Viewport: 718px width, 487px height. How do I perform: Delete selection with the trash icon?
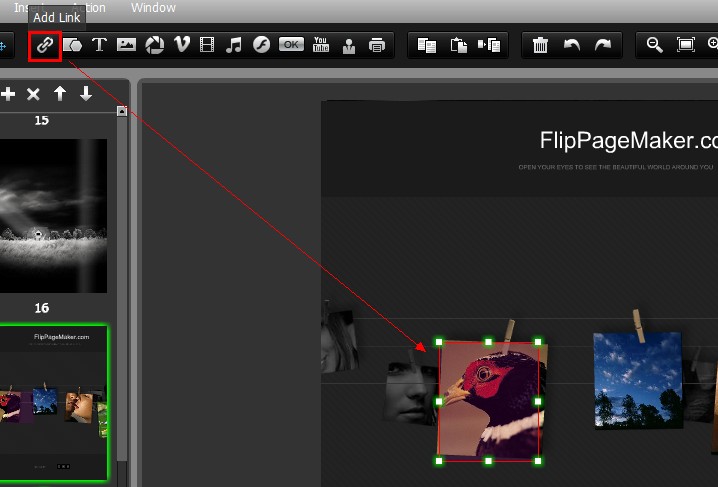coord(540,45)
